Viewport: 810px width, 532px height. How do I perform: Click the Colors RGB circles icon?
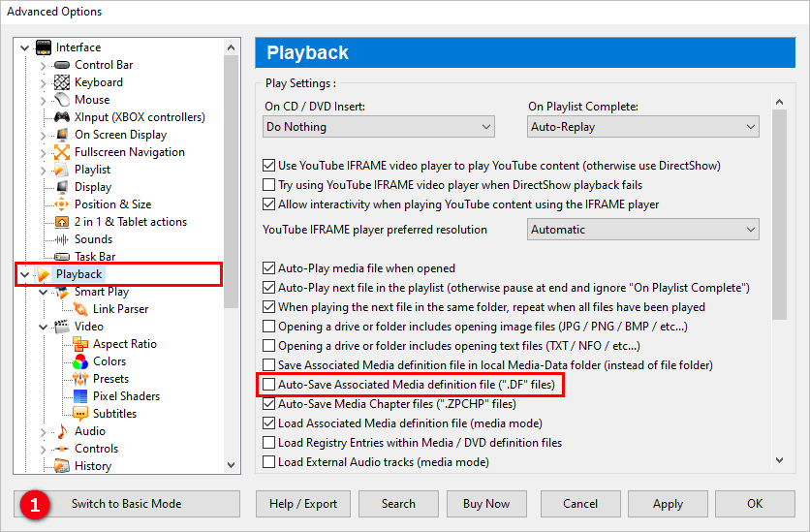[x=80, y=361]
